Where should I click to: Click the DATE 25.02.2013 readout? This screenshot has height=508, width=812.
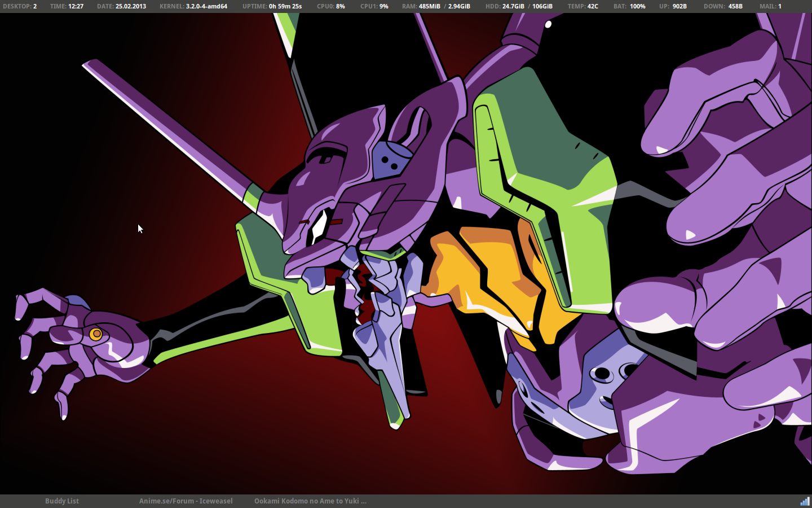point(121,6)
